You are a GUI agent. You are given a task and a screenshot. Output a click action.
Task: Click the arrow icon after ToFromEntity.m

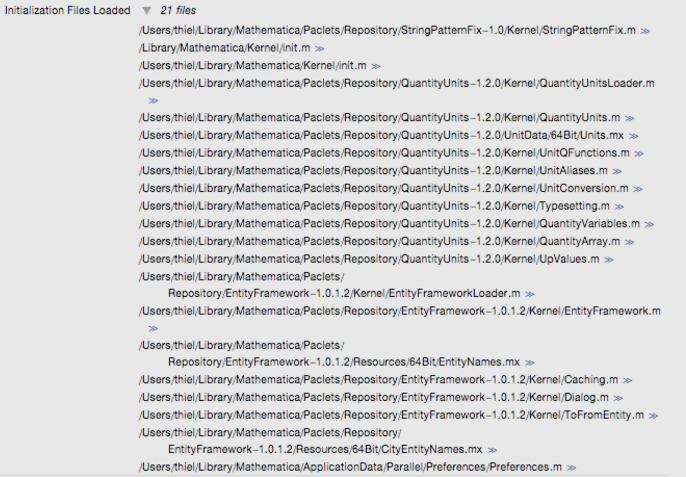click(653, 416)
